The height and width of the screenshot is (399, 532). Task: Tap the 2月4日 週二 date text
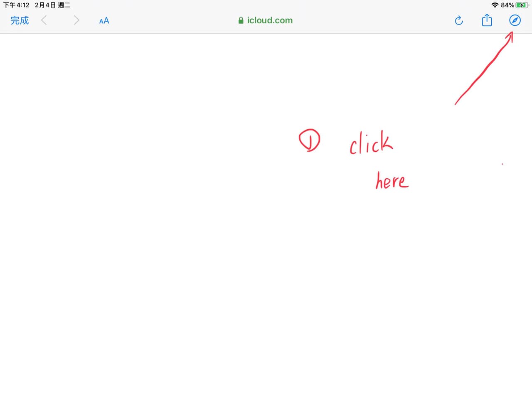(52, 5)
